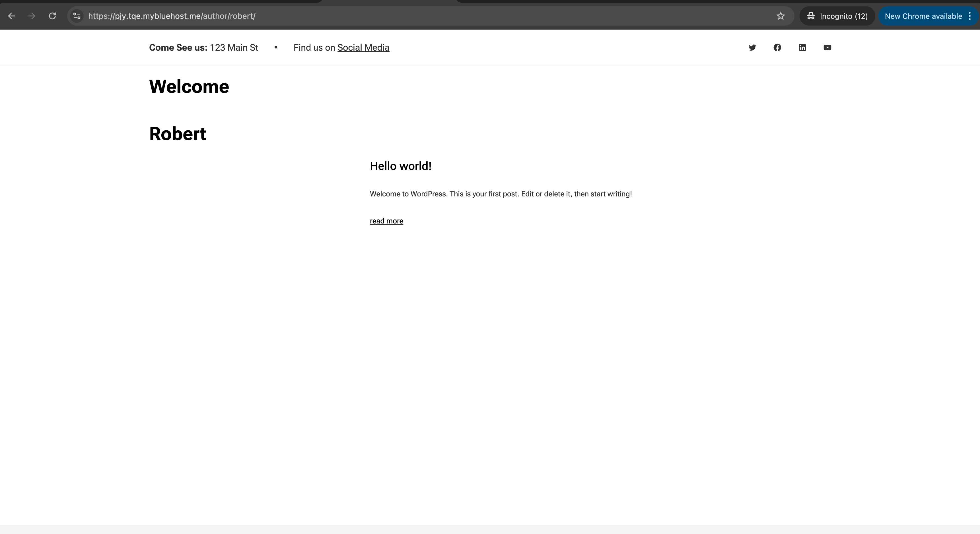
Task: Open site information icon in address bar
Action: click(77, 16)
